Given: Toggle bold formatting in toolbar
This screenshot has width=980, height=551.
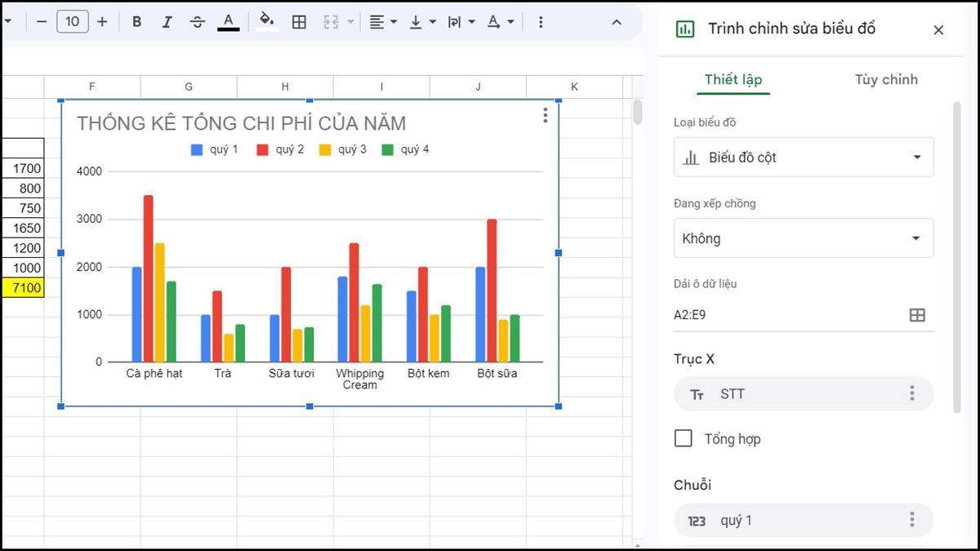Looking at the screenshot, I should (137, 22).
